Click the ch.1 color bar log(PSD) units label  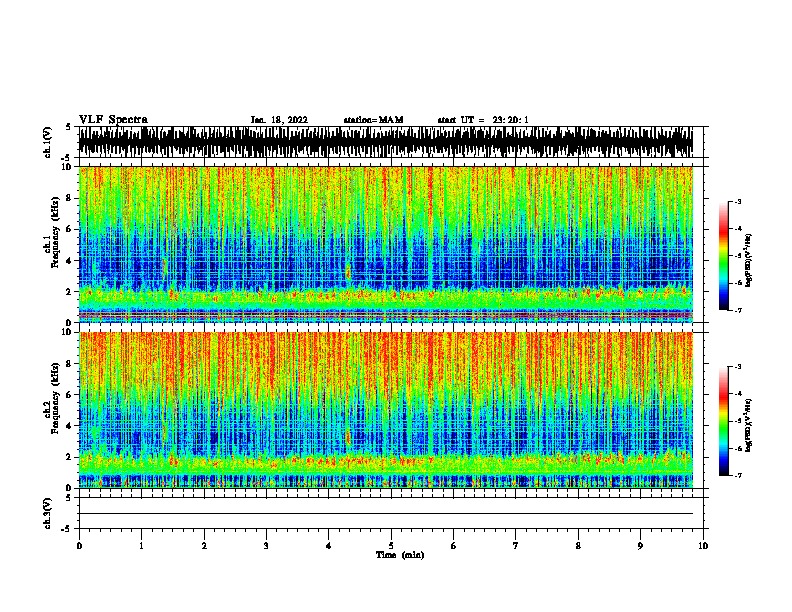749,260
